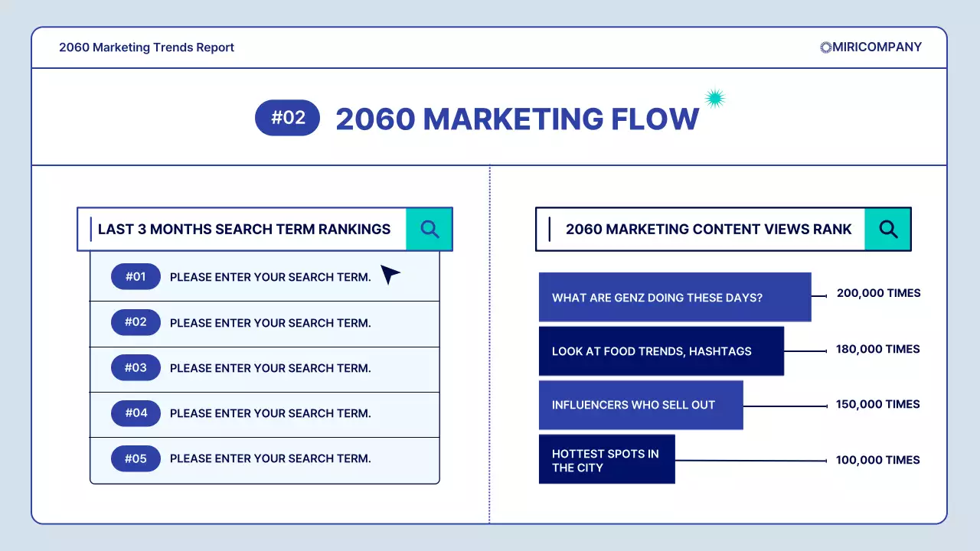The height and width of the screenshot is (551, 980).
Task: Select the #04 rank badge
Action: tap(136, 413)
